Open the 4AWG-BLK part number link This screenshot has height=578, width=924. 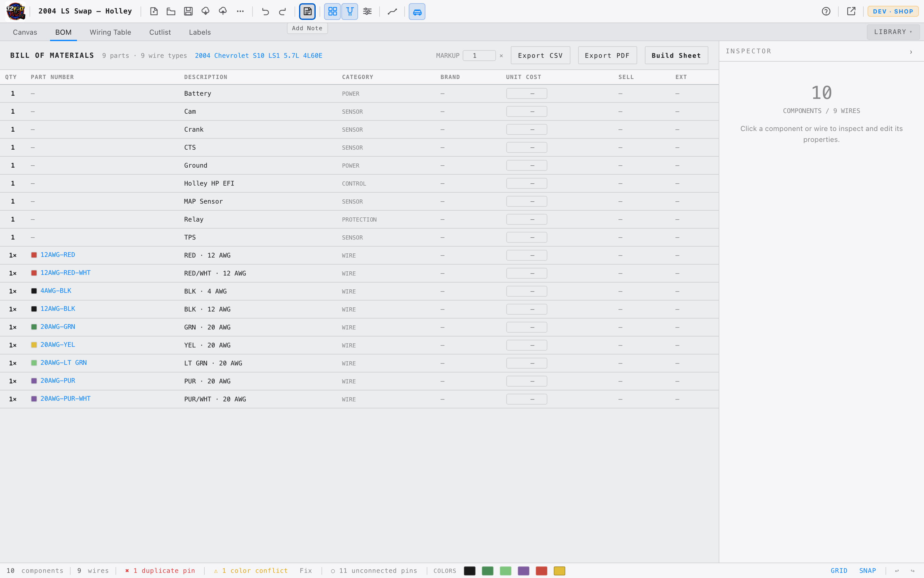coord(56,291)
